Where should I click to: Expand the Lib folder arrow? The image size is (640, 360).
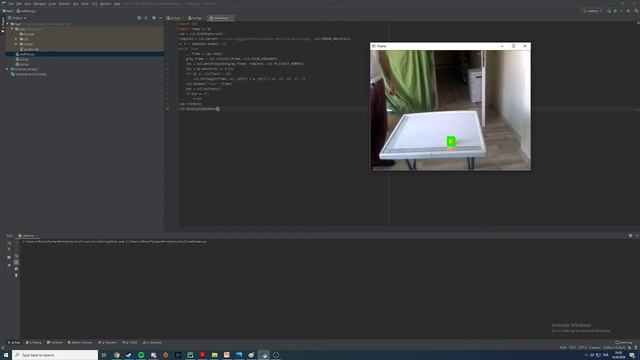[16, 39]
